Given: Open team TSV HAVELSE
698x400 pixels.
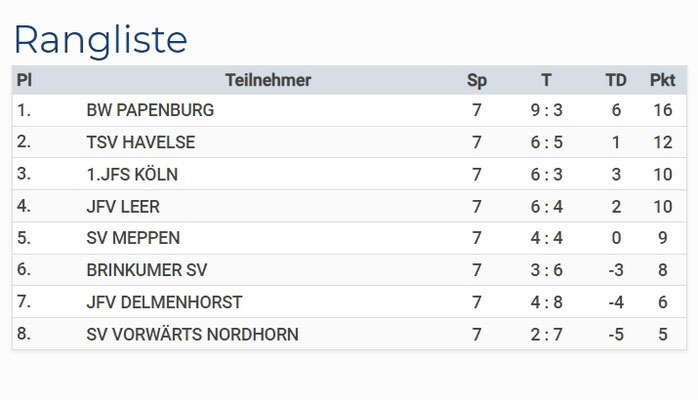Looking at the screenshot, I should [x=141, y=142].
